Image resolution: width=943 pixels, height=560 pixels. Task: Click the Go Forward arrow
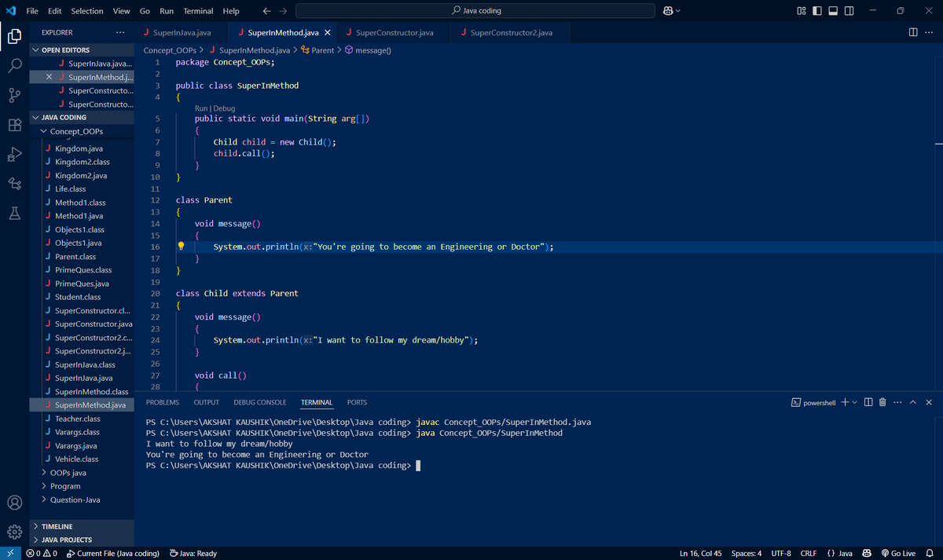[x=283, y=11]
